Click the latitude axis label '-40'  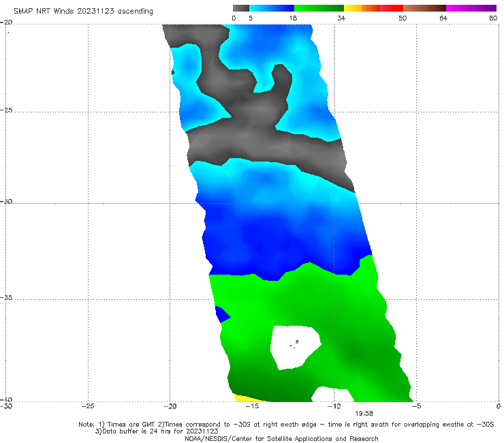7,400
